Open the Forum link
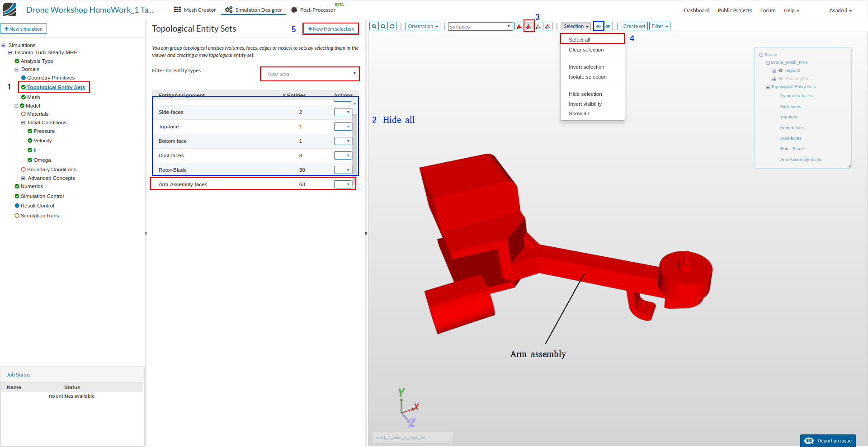Image resolution: width=868 pixels, height=447 pixels. click(x=768, y=10)
